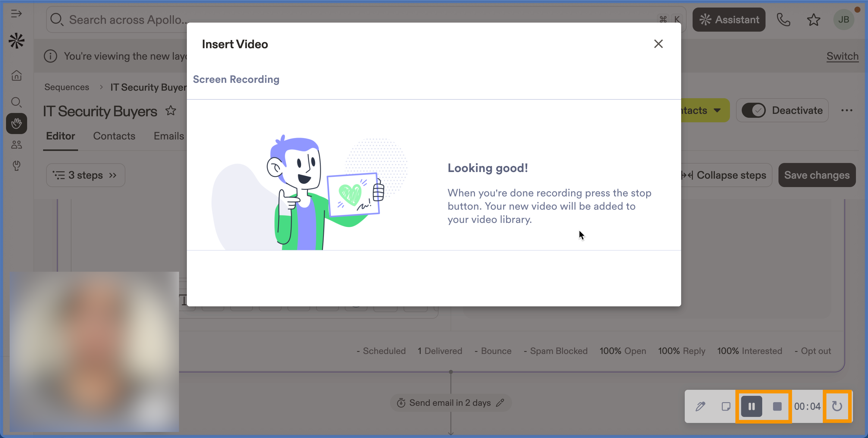This screenshot has width=868, height=438.
Task: Open the Assistant button
Action: click(728, 20)
